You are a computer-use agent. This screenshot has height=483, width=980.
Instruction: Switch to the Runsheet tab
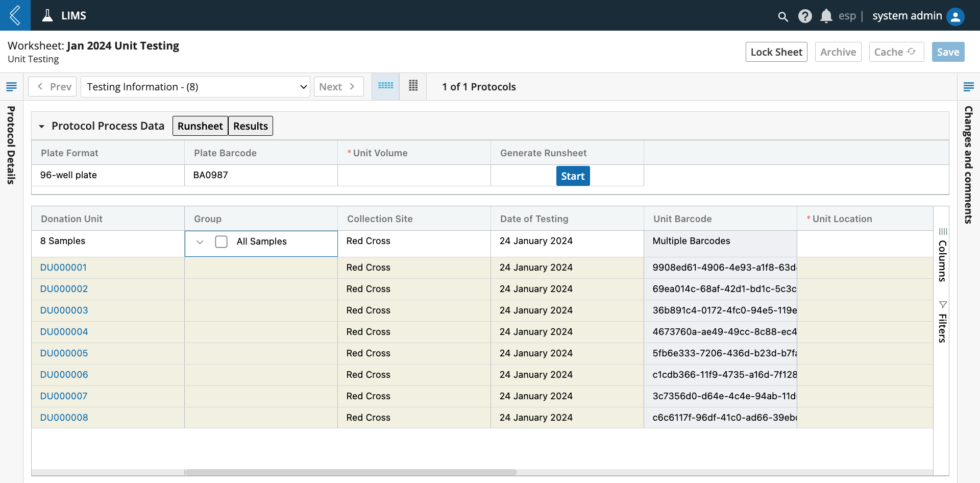[x=200, y=126]
